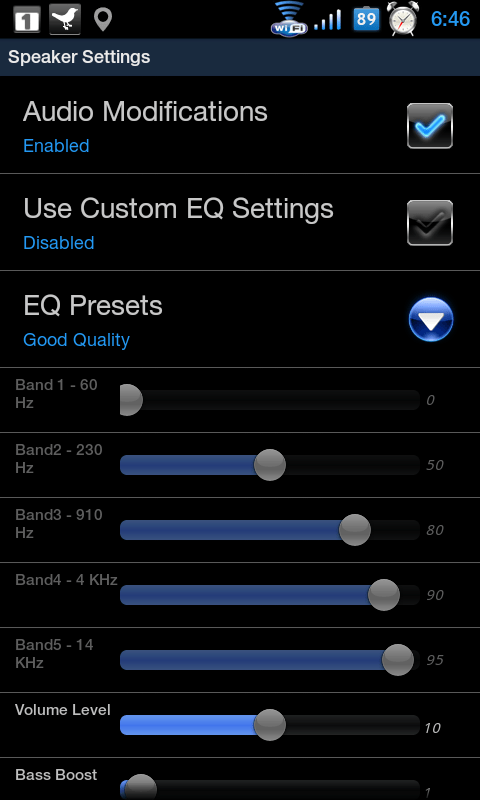The image size is (480, 800).
Task: Select the EQ Presets row
Action: coord(240,319)
